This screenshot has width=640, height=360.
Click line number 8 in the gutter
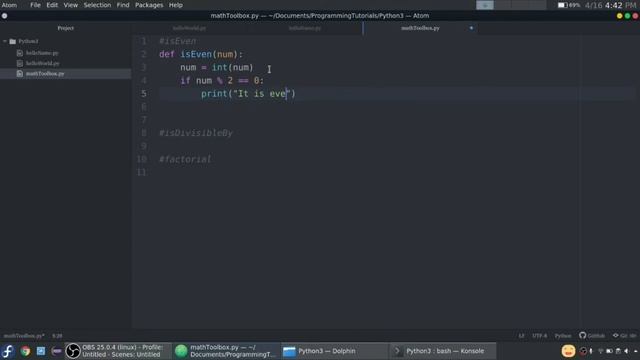[x=144, y=133]
